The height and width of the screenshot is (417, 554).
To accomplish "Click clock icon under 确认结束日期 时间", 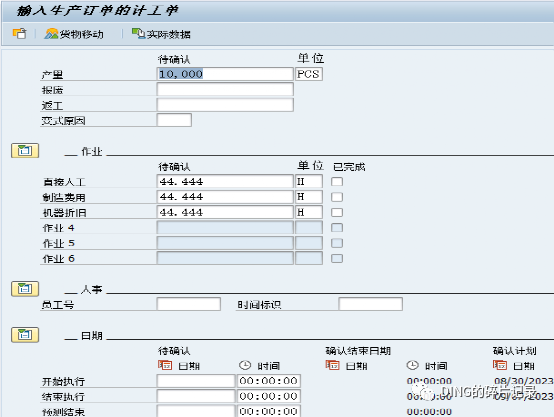I will (412, 365).
